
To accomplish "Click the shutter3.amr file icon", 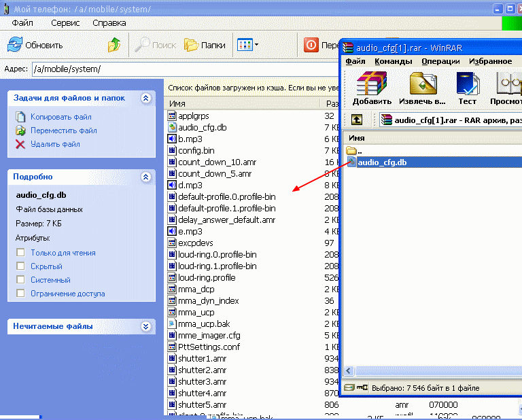I will pyautogui.click(x=172, y=382).
